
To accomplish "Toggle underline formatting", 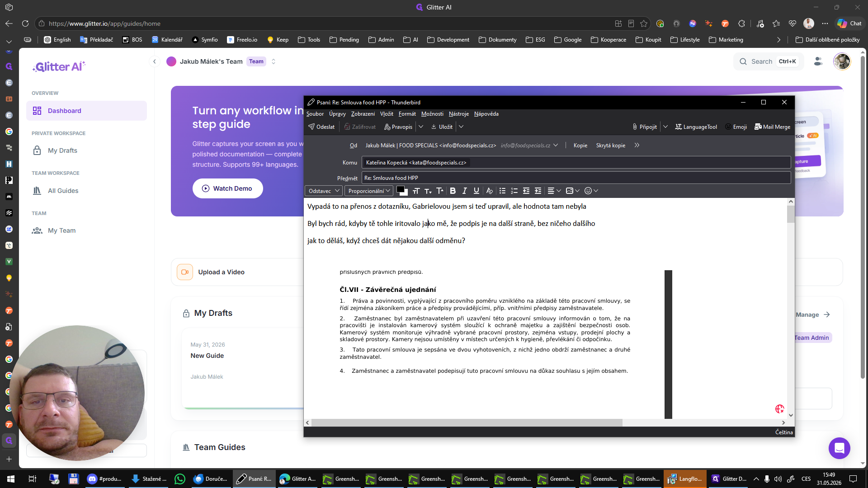I will coord(476,191).
